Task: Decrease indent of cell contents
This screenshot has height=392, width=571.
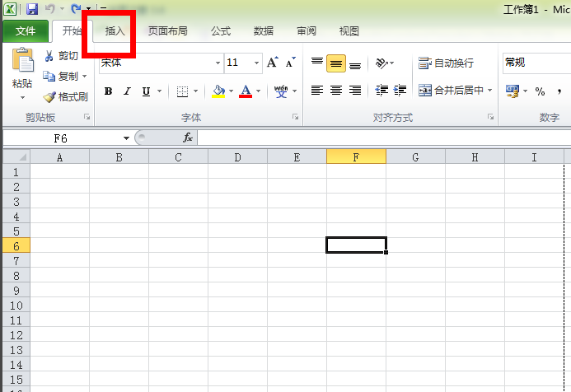Action: [x=381, y=90]
